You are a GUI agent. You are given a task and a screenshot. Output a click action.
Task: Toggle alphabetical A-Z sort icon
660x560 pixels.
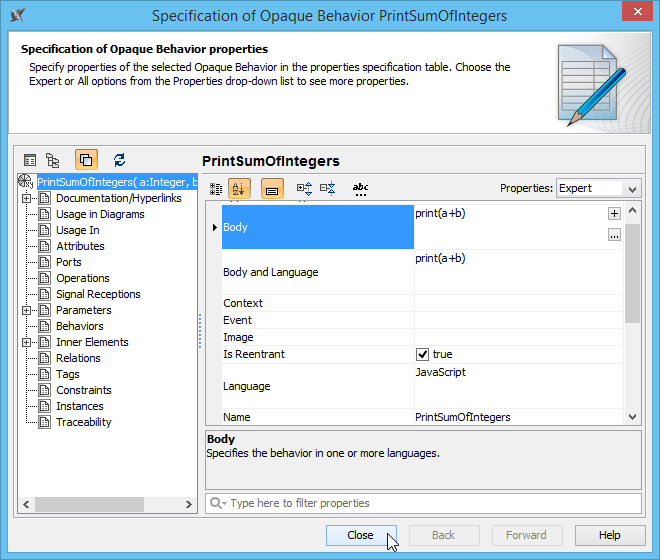pyautogui.click(x=239, y=188)
